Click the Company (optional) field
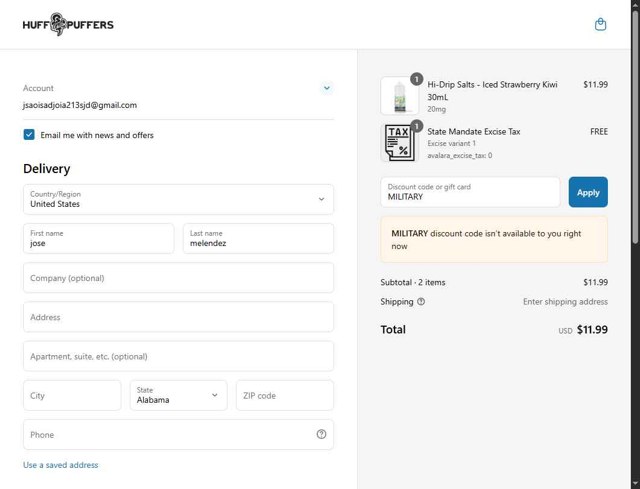The width and height of the screenshot is (640, 489). pos(178,278)
